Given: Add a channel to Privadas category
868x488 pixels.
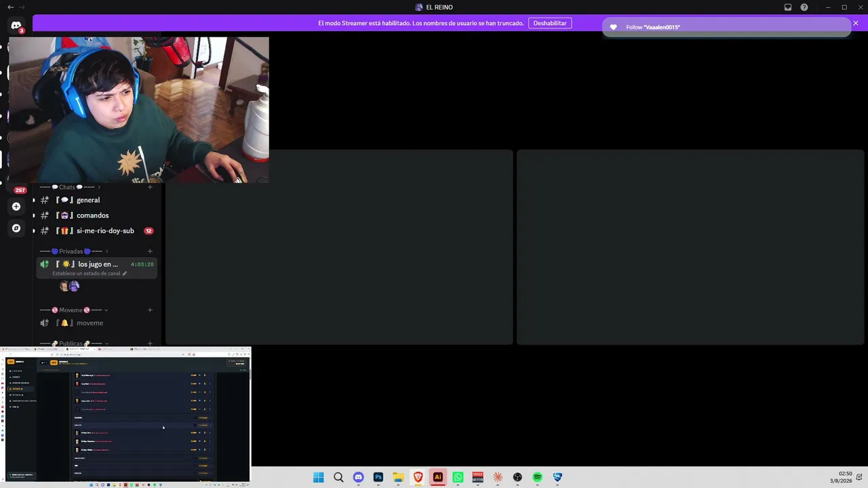Looking at the screenshot, I should pyautogui.click(x=150, y=251).
